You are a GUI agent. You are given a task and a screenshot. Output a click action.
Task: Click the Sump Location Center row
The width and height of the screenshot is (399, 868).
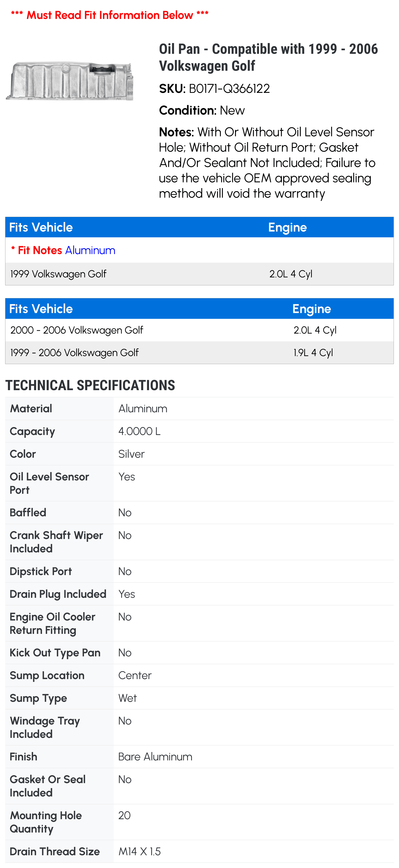point(199,676)
